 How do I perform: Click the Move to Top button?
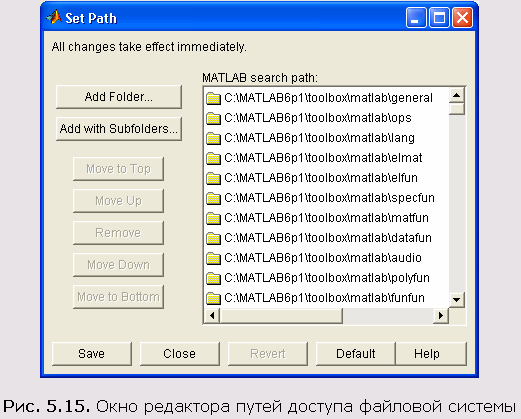point(118,169)
